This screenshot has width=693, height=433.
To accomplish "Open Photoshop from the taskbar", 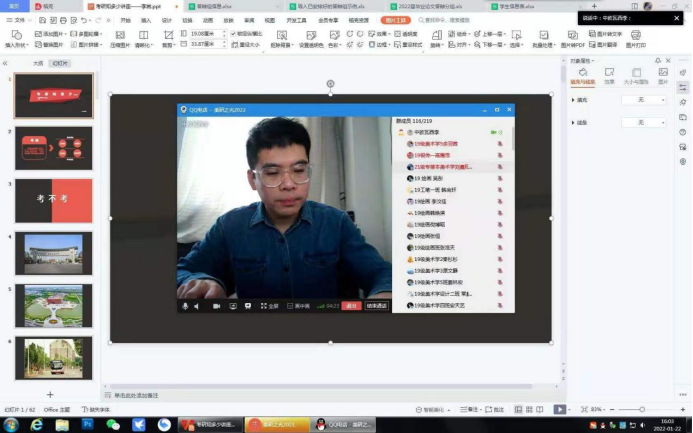I will (x=87, y=425).
